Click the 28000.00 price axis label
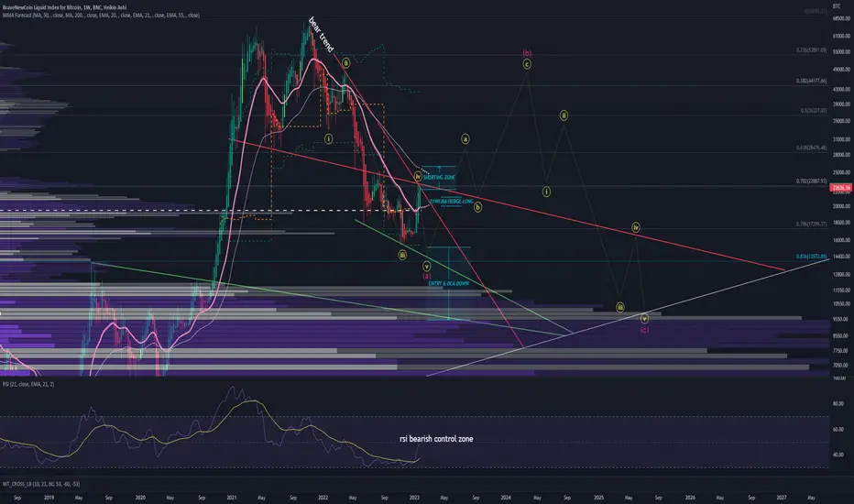 (841, 155)
